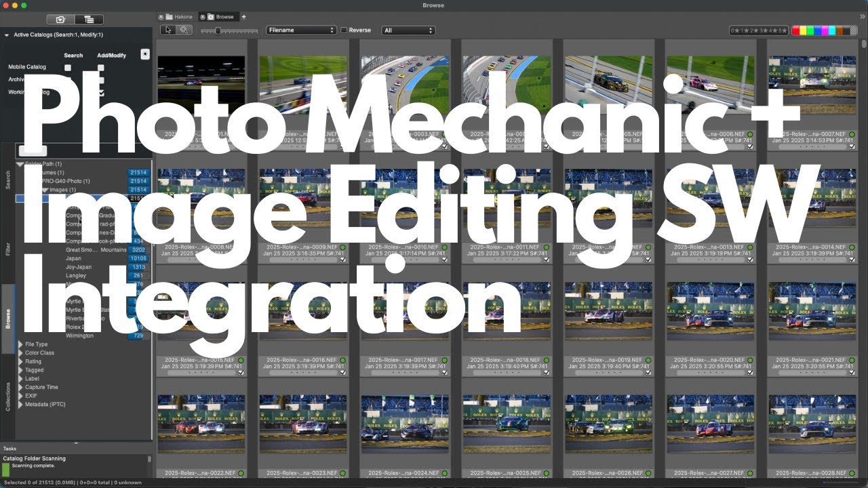This screenshot has height=488, width=868.
Task: Filter by magenta color class swatch
Action: (825, 30)
